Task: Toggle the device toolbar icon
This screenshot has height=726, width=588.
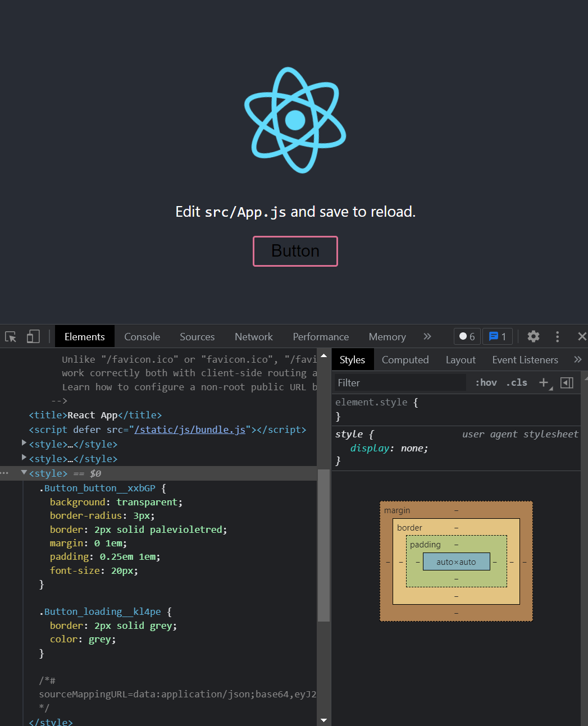Action: tap(33, 336)
